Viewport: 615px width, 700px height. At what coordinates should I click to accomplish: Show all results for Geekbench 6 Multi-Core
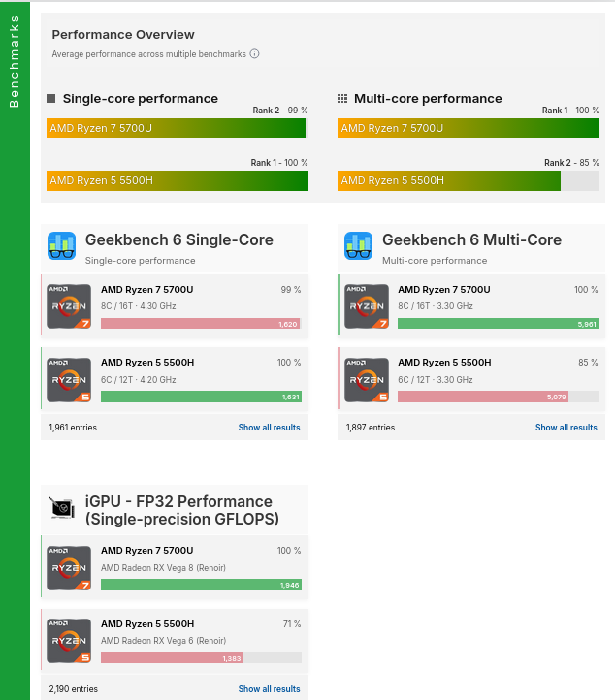(566, 428)
